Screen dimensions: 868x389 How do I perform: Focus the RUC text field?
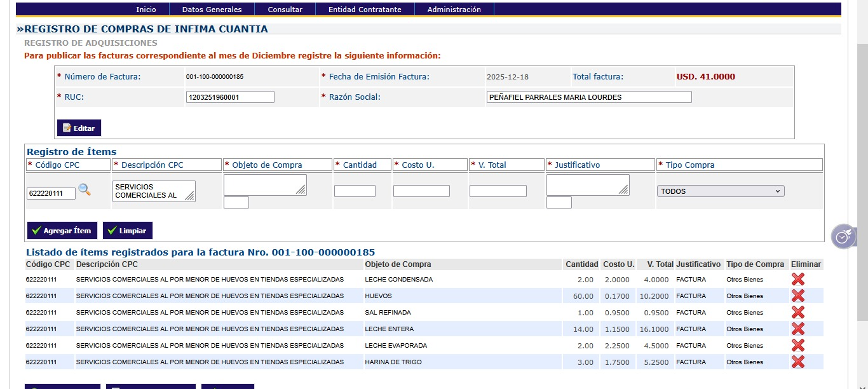[230, 97]
